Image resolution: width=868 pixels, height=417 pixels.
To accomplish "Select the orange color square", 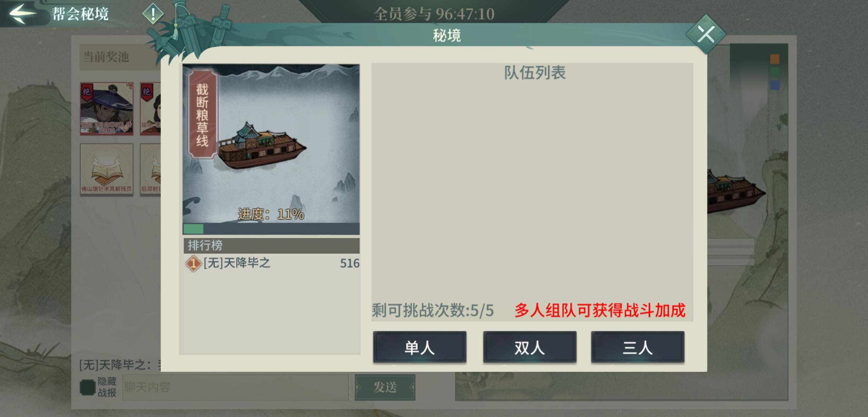I will click(x=775, y=59).
